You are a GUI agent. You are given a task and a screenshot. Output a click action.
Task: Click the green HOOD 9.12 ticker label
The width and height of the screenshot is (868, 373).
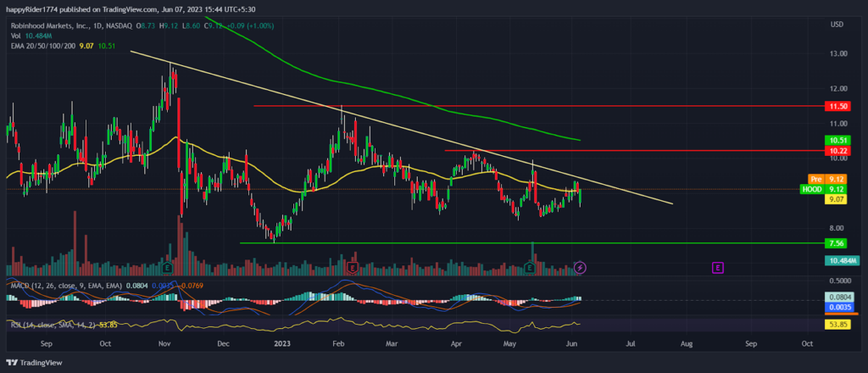(822, 189)
